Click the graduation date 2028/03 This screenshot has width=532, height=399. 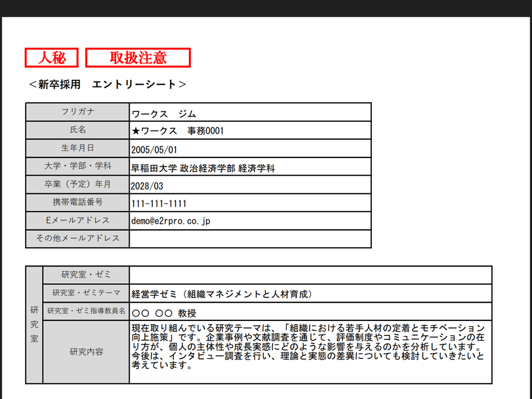point(147,186)
